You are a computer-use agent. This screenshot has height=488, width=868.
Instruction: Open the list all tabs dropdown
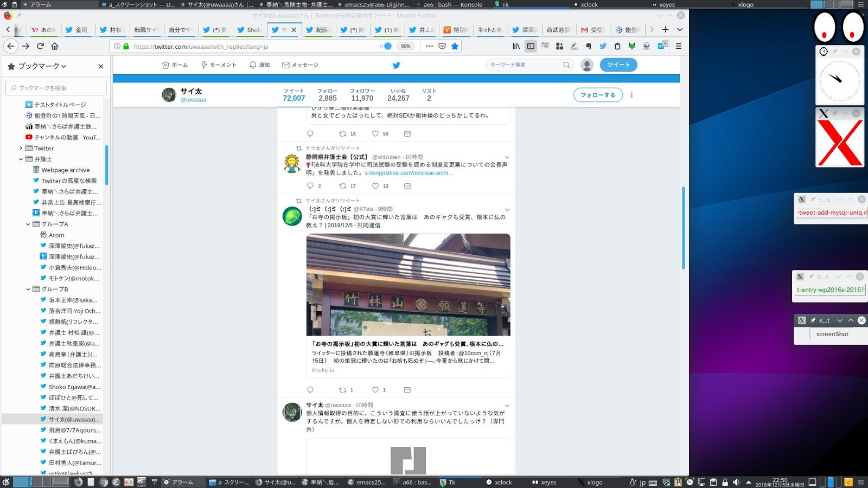(680, 29)
